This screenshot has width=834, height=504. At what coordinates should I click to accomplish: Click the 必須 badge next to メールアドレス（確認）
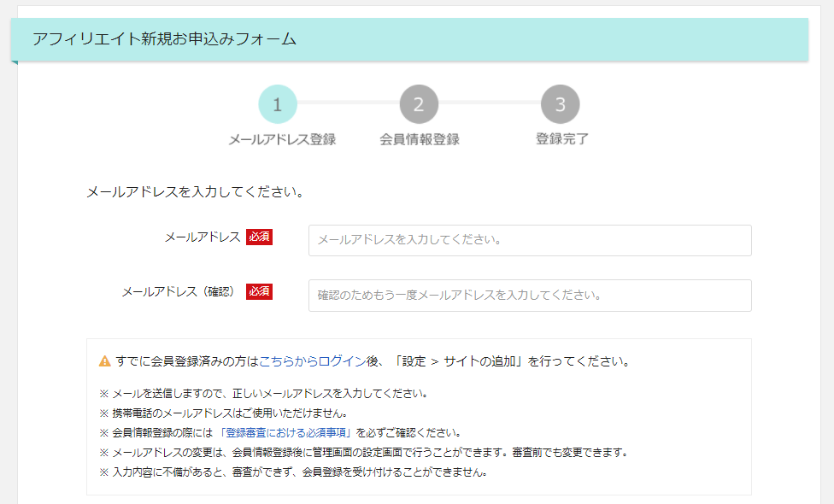(x=259, y=291)
